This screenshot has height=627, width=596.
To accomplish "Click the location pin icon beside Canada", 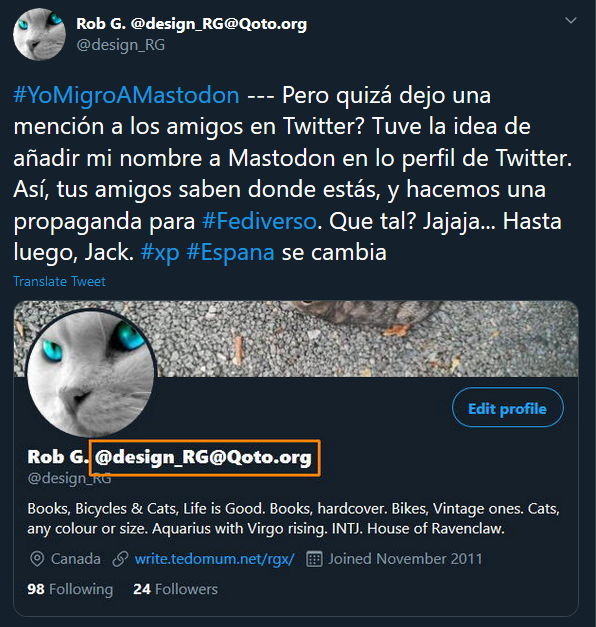I will 37,559.
